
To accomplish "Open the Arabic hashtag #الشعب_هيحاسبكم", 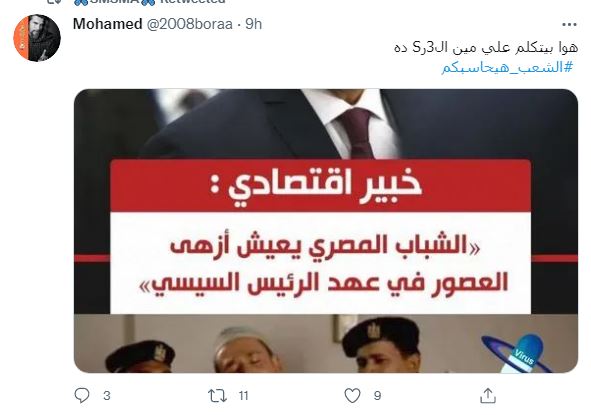I will pos(507,67).
